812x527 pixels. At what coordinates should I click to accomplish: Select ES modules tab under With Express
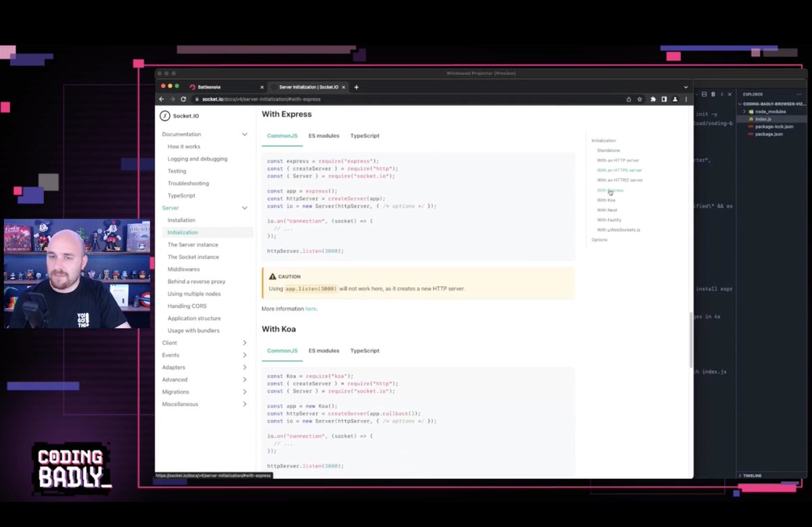coord(323,135)
